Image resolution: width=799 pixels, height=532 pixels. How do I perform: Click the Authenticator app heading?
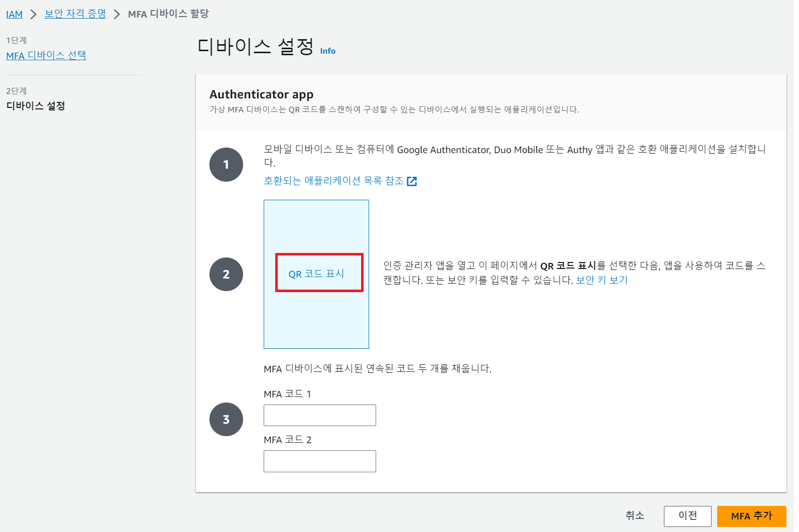(x=262, y=94)
